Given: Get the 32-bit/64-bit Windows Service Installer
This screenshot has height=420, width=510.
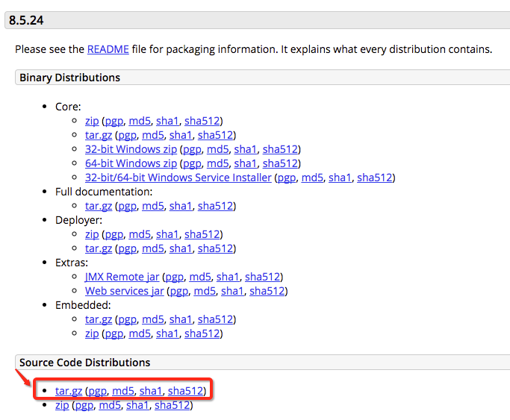Looking at the screenshot, I should tap(178, 178).
